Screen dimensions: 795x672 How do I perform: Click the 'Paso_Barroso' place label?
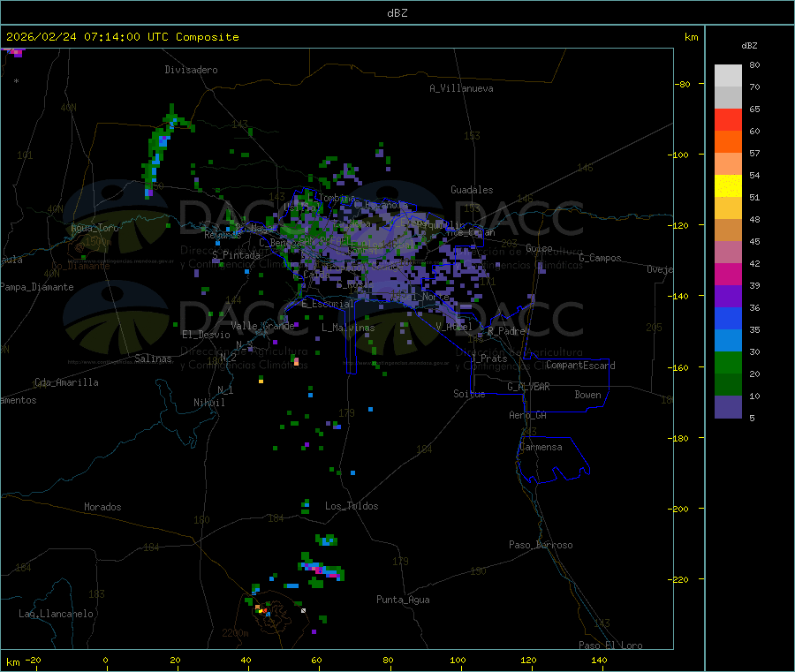coord(541,546)
